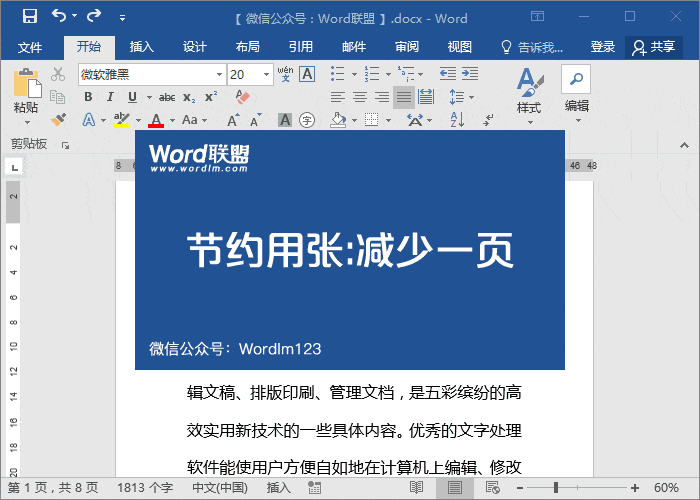This screenshot has width=700, height=500.
Task: Switch to the 插入 (Insert) tab
Action: pyautogui.click(x=142, y=47)
